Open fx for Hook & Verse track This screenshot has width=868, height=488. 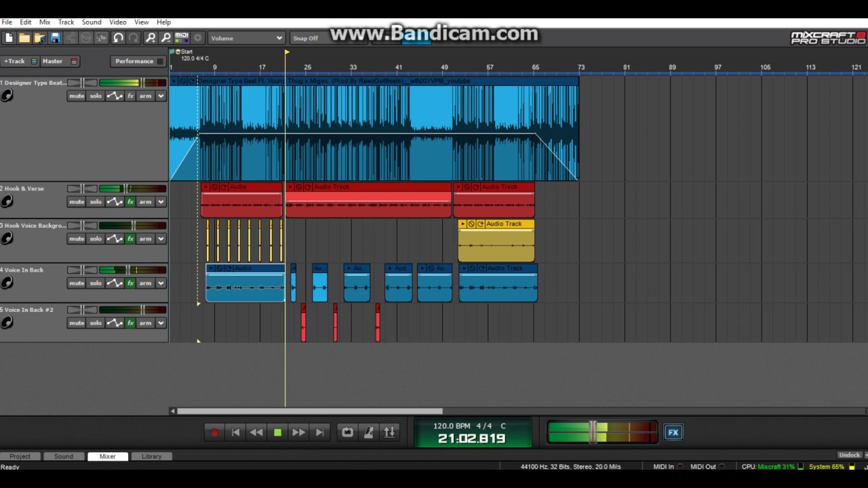tap(130, 201)
